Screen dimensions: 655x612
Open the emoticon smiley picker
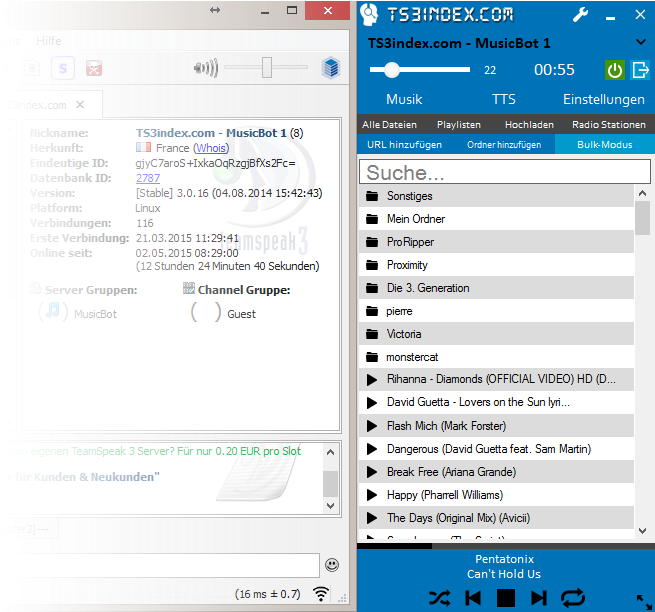click(332, 565)
